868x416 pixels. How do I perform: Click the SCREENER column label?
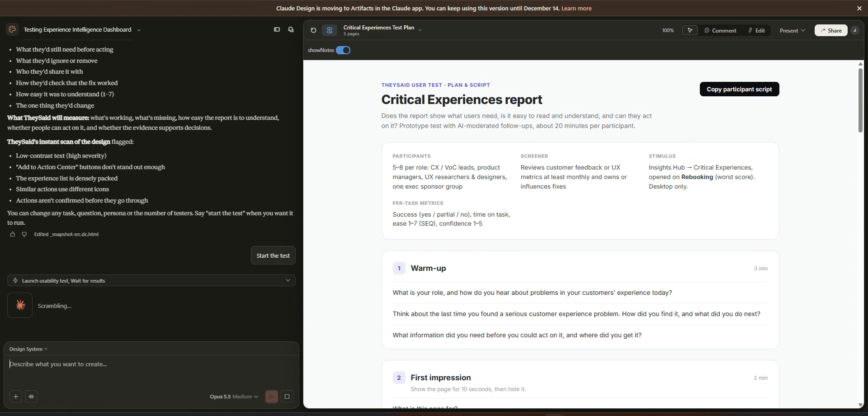534,156
